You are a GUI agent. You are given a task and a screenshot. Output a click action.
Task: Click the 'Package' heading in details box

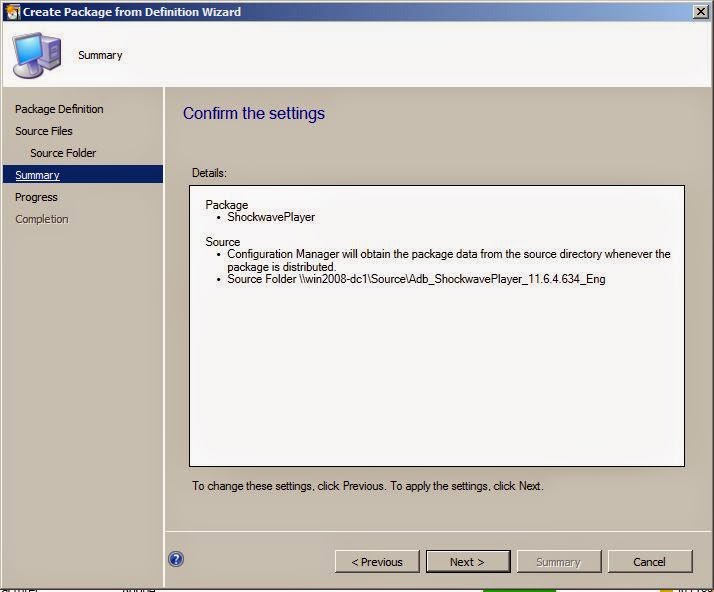click(227, 205)
